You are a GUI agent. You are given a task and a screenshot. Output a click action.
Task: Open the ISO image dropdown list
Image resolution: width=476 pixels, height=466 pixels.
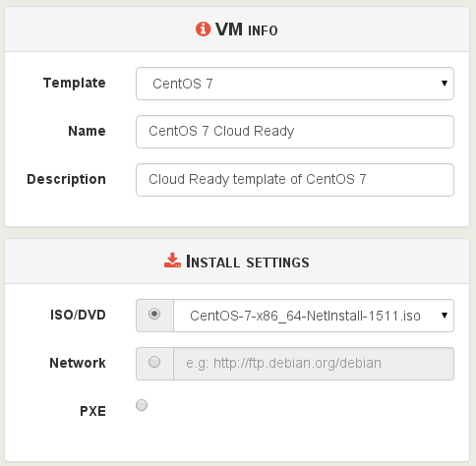coord(314,316)
